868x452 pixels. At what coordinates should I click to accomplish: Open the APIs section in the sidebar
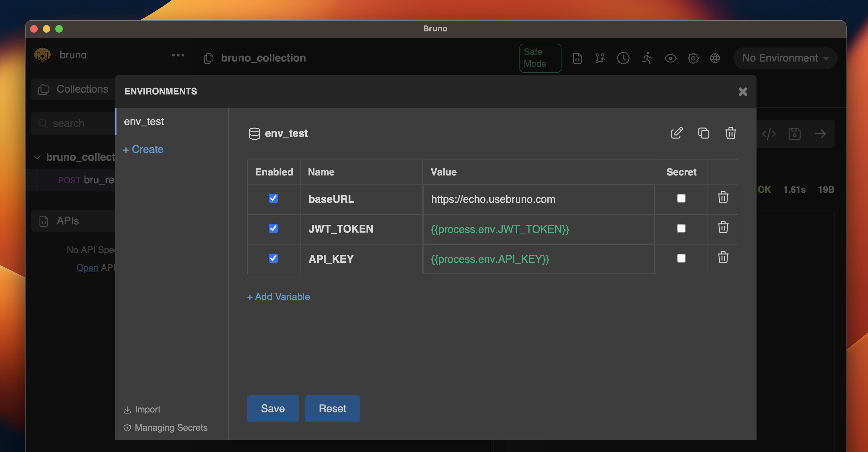click(x=68, y=221)
